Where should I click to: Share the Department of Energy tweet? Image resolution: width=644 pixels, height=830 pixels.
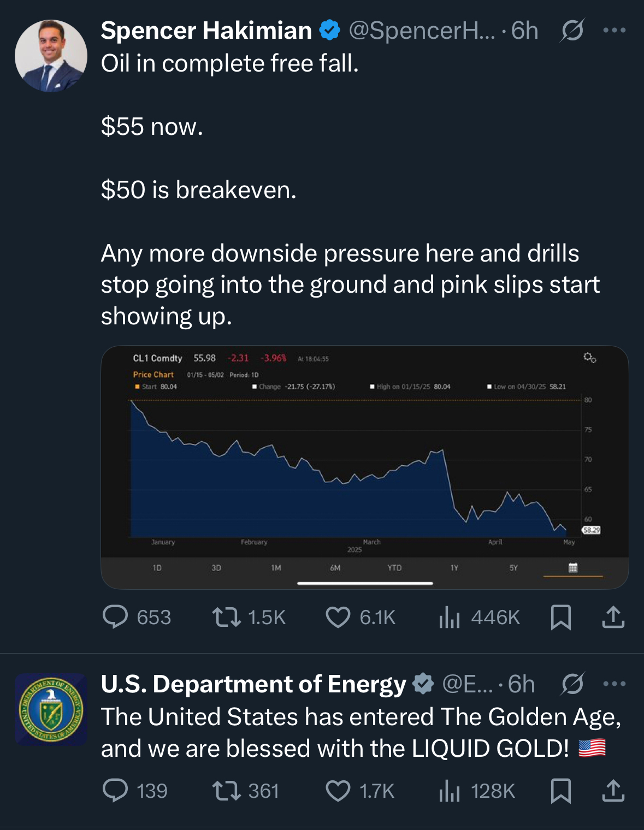coord(613,791)
